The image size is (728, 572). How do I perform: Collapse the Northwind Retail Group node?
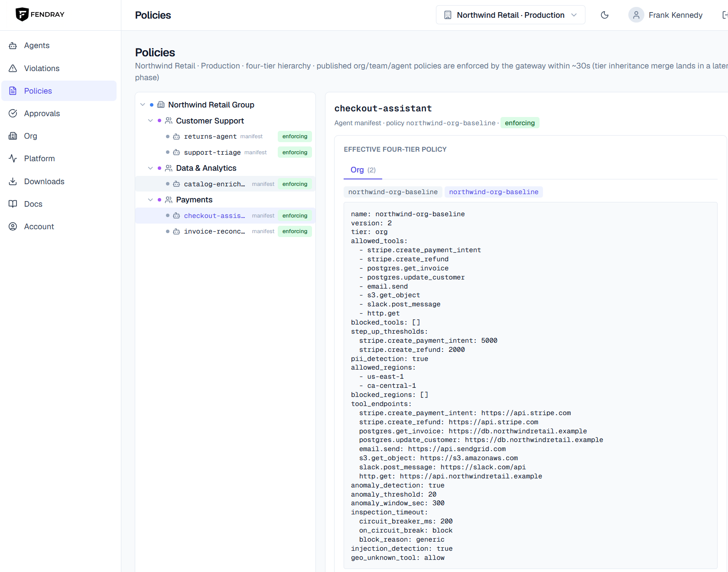tap(143, 105)
